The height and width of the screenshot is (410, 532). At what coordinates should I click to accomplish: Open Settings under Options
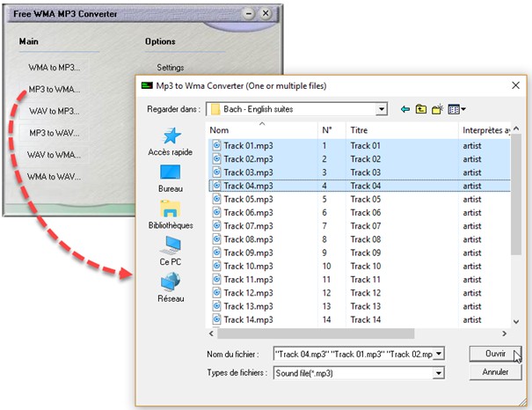coord(170,67)
